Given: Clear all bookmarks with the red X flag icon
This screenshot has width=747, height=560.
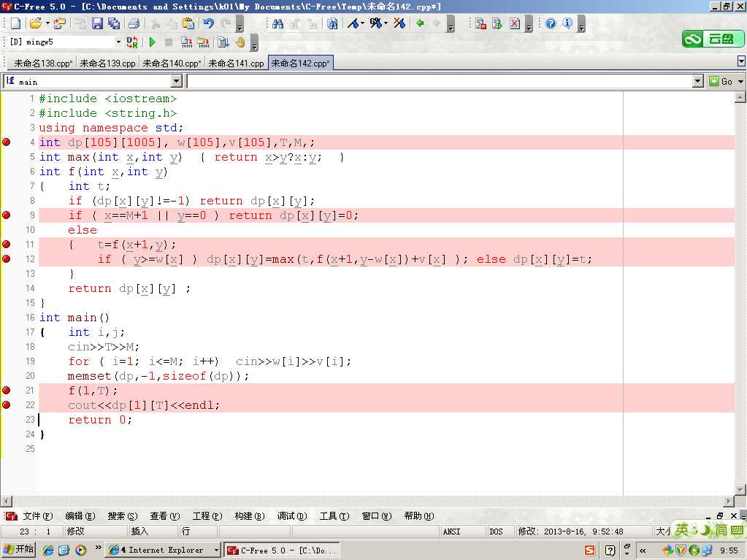Looking at the screenshot, I should (399, 23).
